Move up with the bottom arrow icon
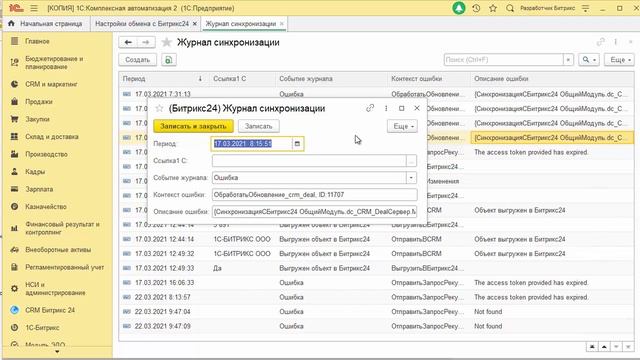 (x=604, y=347)
